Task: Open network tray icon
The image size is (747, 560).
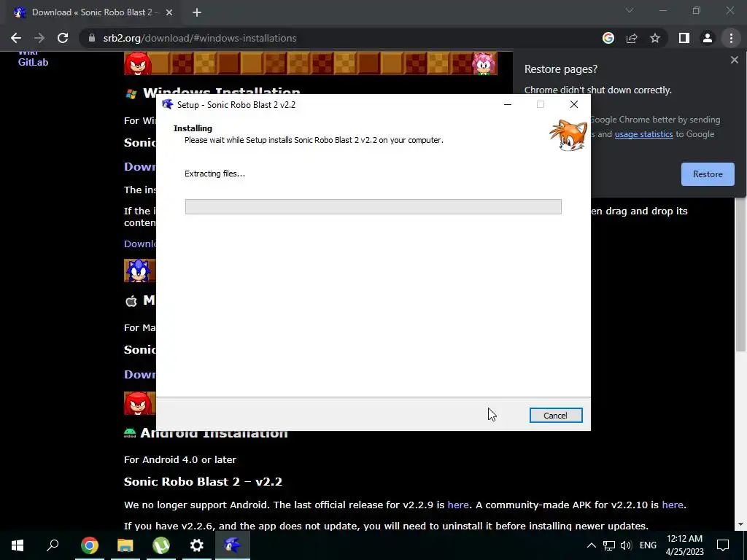Action: 609,545
